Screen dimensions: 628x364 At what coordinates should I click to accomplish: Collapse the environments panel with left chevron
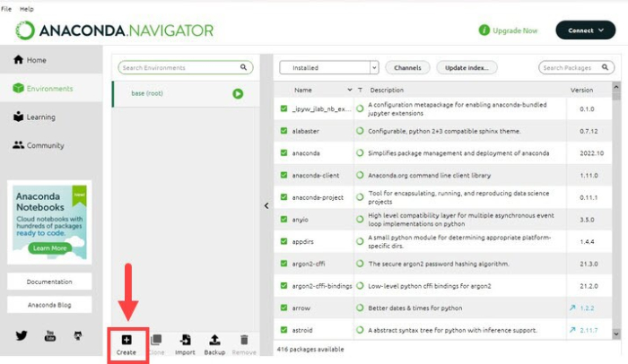(x=266, y=206)
